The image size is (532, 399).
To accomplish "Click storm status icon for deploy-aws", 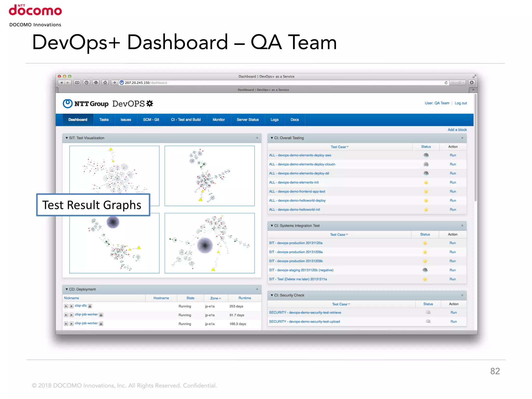I will pyautogui.click(x=426, y=155).
